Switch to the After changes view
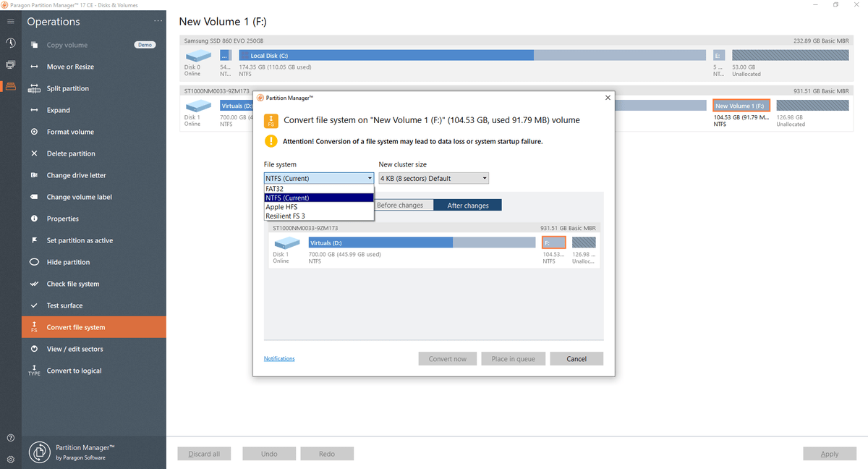868x469 pixels. tap(467, 205)
